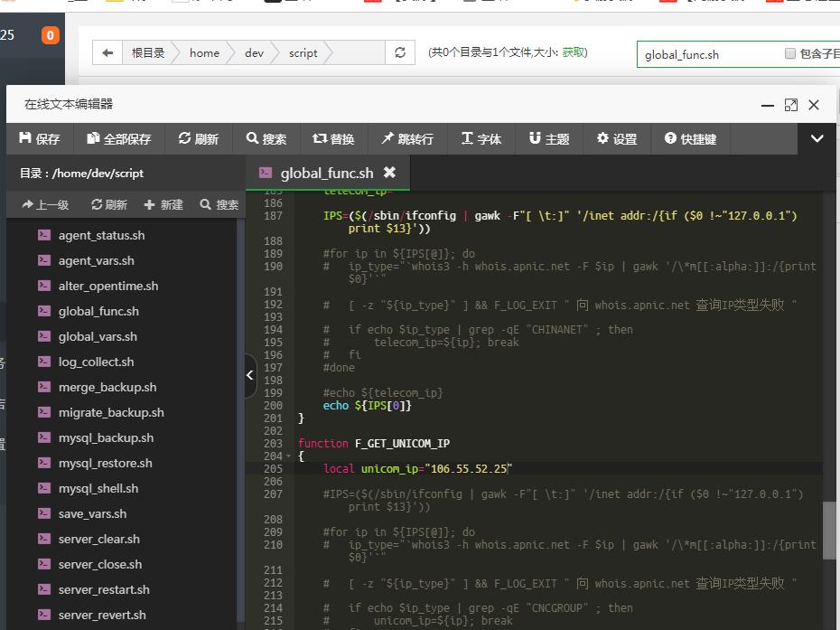Close the global_func.sh tab
Image resolution: width=840 pixels, height=630 pixels.
[389, 172]
